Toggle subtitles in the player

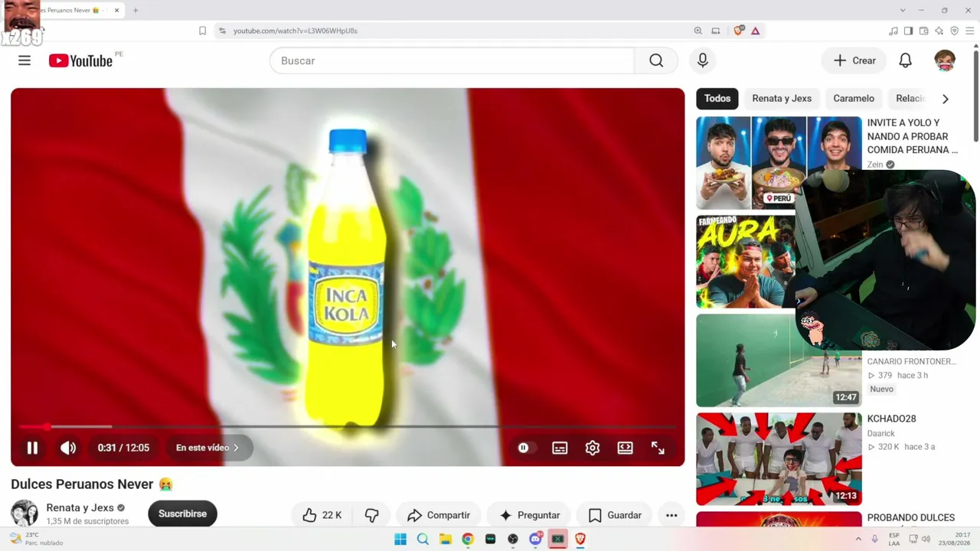coord(560,448)
